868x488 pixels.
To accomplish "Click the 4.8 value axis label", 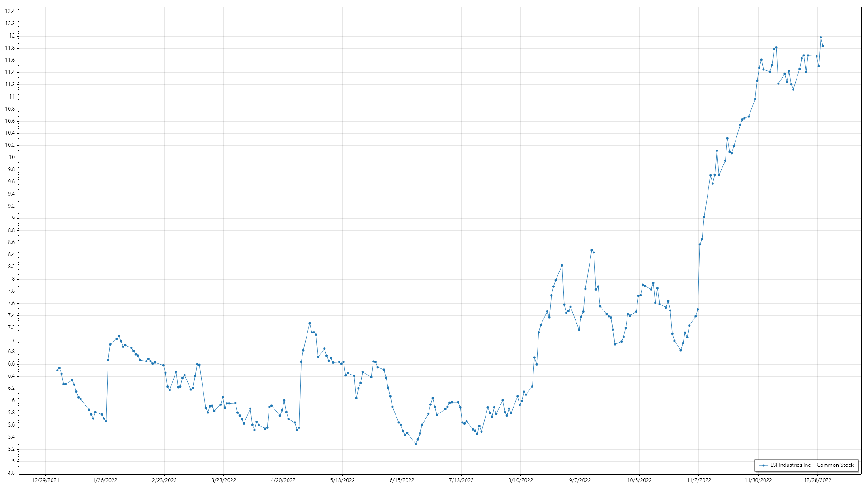I will [x=11, y=473].
